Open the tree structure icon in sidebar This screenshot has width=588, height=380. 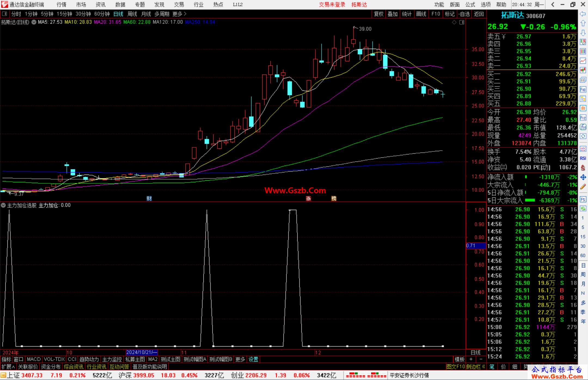(583, 99)
